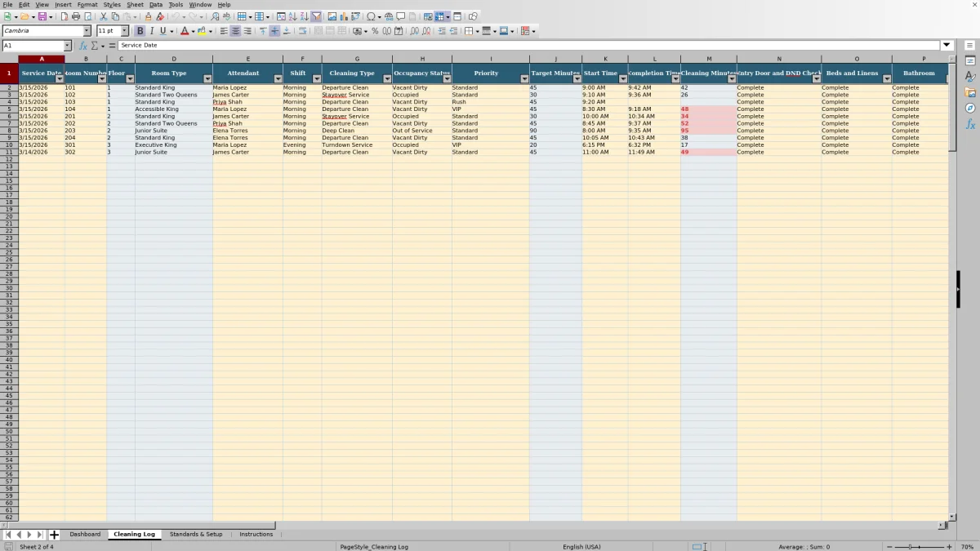Open the Sheet menu

[135, 4]
